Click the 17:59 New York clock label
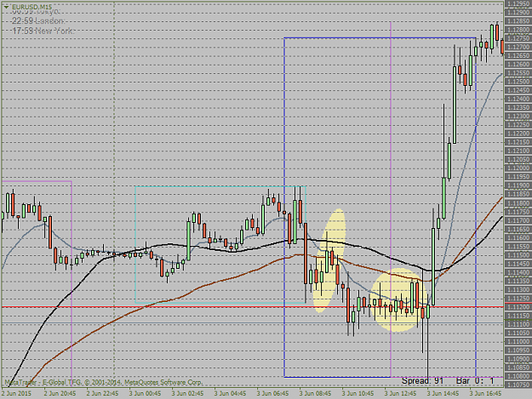532x399 pixels. tap(43, 31)
